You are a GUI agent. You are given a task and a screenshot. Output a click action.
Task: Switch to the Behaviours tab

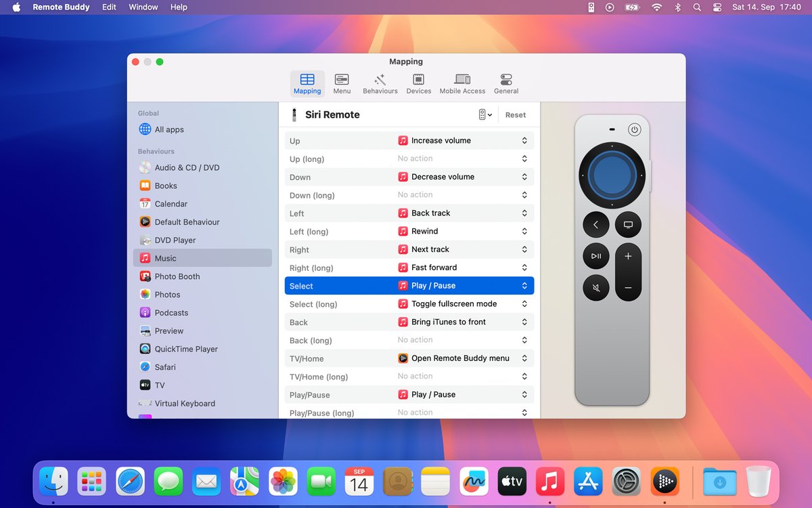pos(380,84)
